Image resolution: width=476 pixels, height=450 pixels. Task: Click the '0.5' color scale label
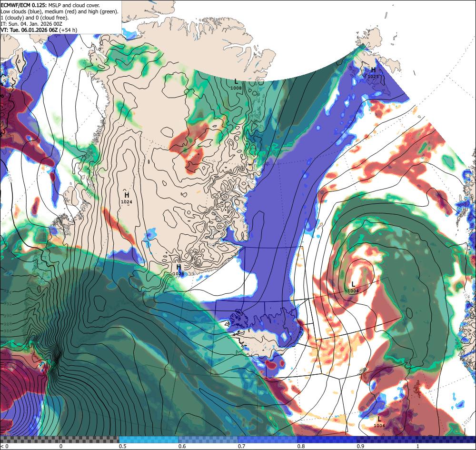click(x=122, y=446)
